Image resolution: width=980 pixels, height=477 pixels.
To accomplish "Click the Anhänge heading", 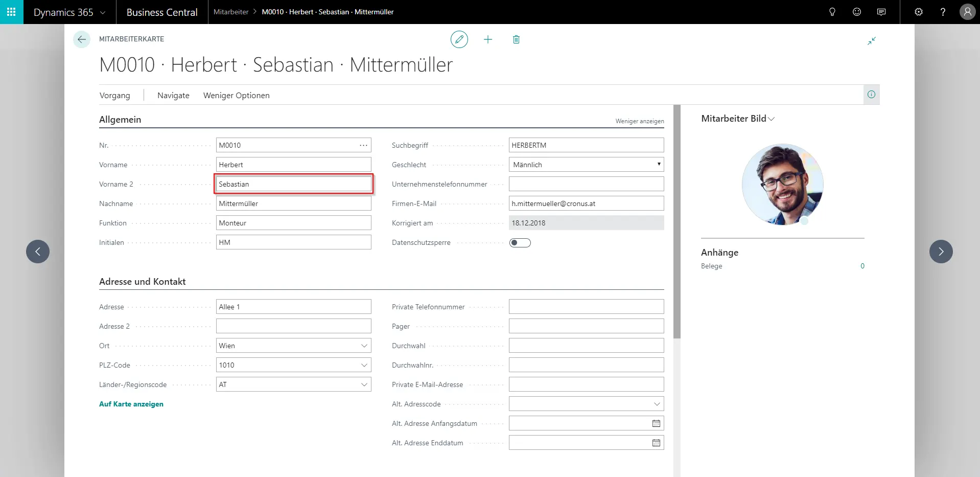I will click(x=719, y=253).
